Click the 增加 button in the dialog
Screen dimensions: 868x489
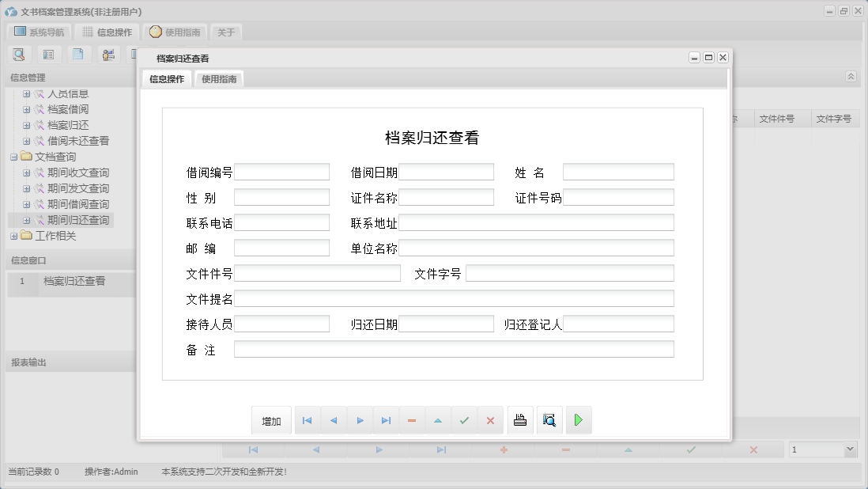(271, 420)
